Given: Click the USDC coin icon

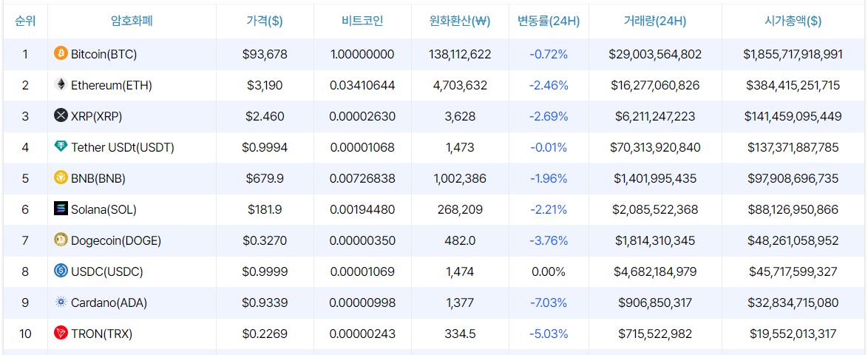Looking at the screenshot, I should tap(61, 271).
